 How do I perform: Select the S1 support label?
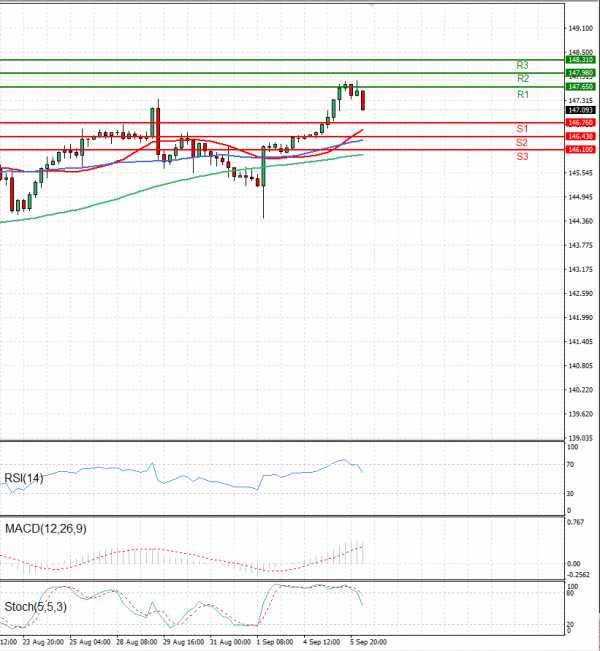(x=523, y=129)
